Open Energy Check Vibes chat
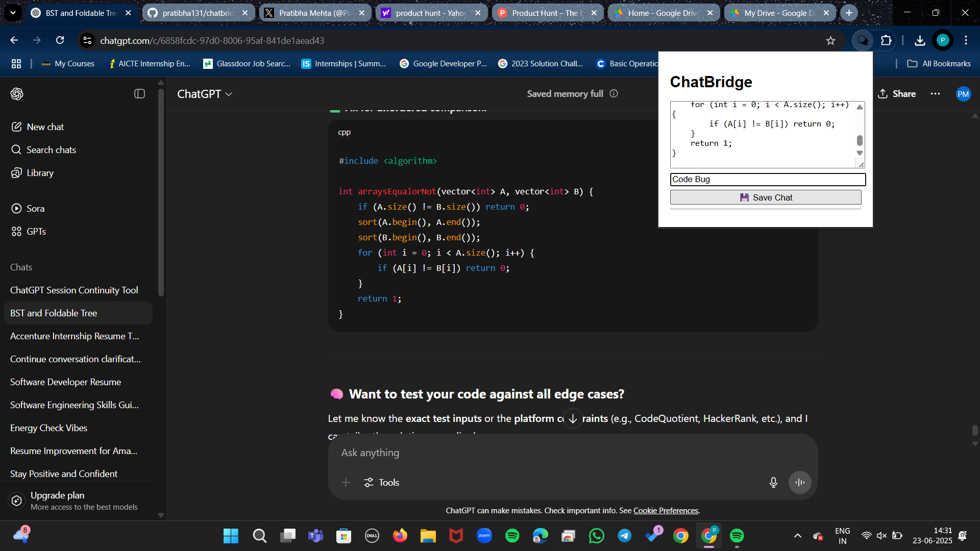 (x=79, y=428)
